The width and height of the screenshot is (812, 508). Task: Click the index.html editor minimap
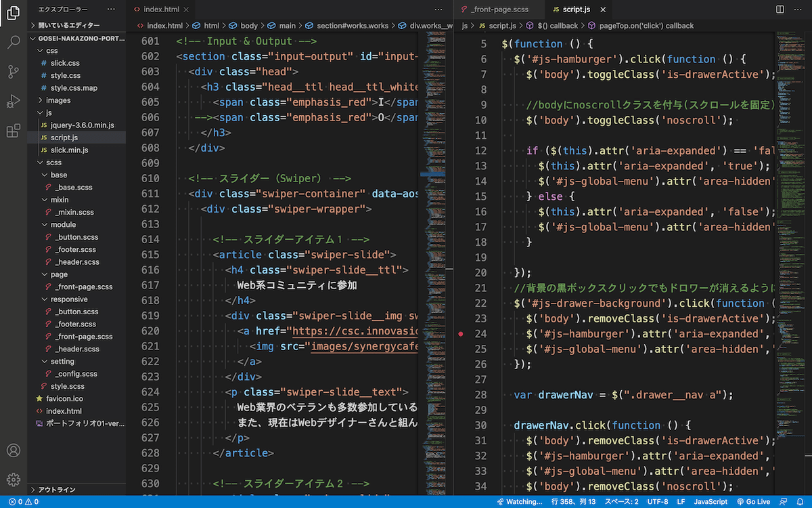click(x=434, y=264)
